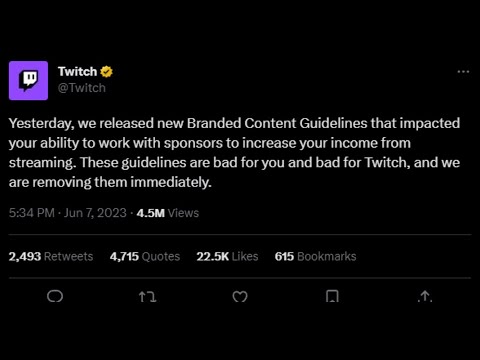The width and height of the screenshot is (480, 360).
Task: View the 2,493 Retweets list
Action: [51, 256]
